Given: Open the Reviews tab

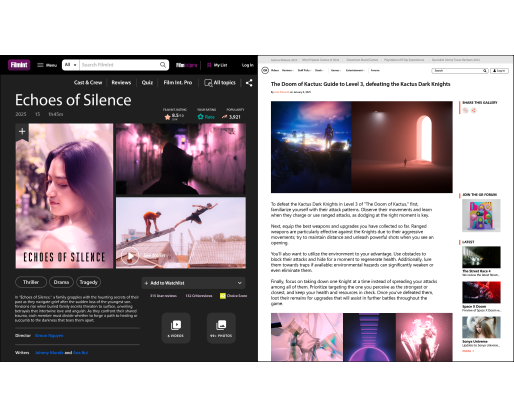Looking at the screenshot, I should tap(121, 83).
